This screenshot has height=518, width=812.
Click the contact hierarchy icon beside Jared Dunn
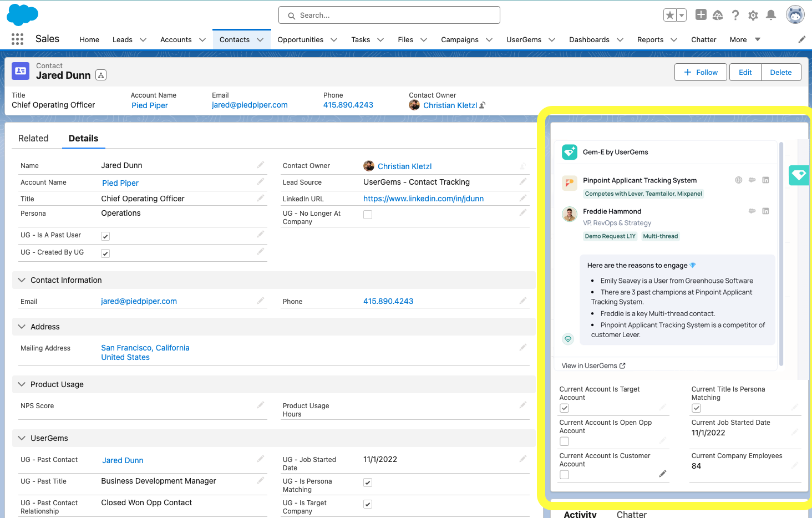coord(101,75)
